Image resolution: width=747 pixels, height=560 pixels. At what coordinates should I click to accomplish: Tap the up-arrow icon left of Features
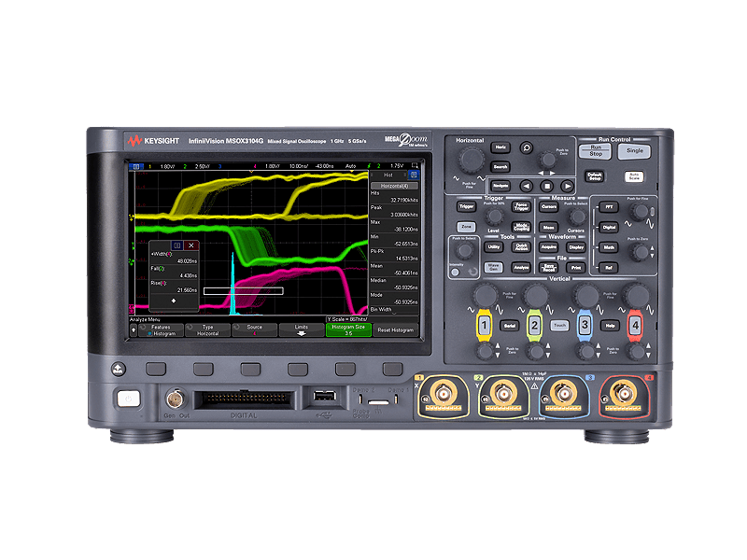tap(134, 330)
